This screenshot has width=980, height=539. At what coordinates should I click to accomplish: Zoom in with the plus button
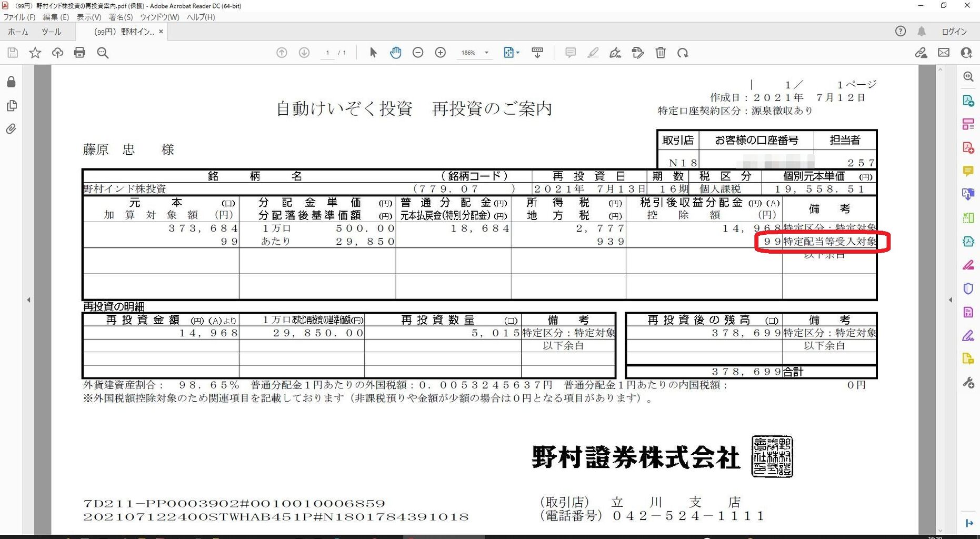pos(441,53)
